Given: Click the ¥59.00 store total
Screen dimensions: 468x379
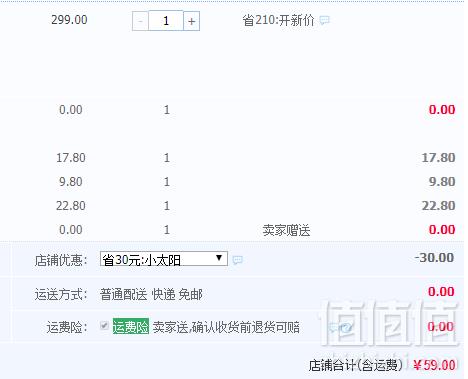Looking at the screenshot, I should [434, 365].
